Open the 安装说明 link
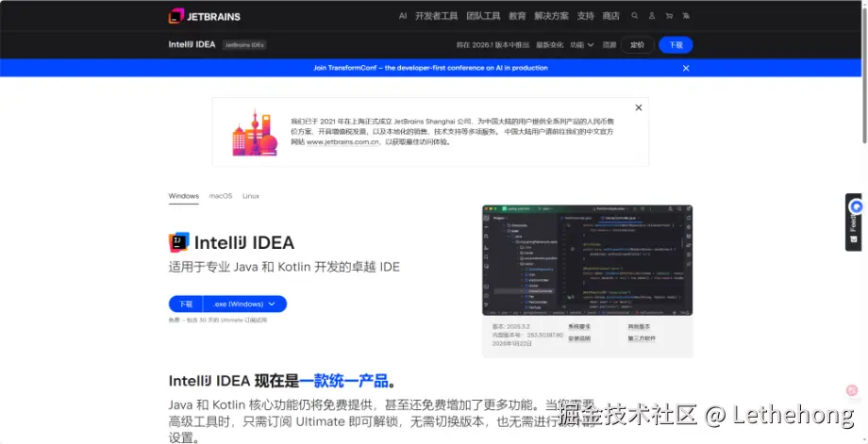The width and height of the screenshot is (868, 444). 579,338
